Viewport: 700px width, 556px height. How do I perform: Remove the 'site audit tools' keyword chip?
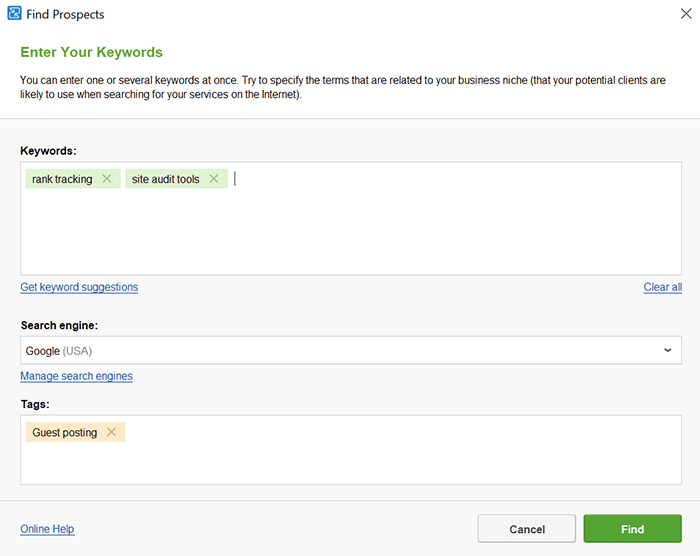pyautogui.click(x=214, y=179)
